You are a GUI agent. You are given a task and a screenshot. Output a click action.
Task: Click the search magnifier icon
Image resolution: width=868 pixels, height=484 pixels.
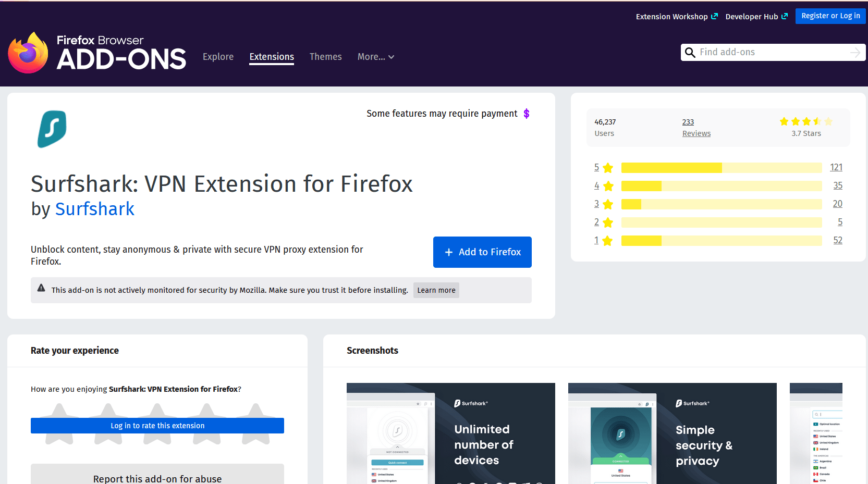click(x=690, y=53)
